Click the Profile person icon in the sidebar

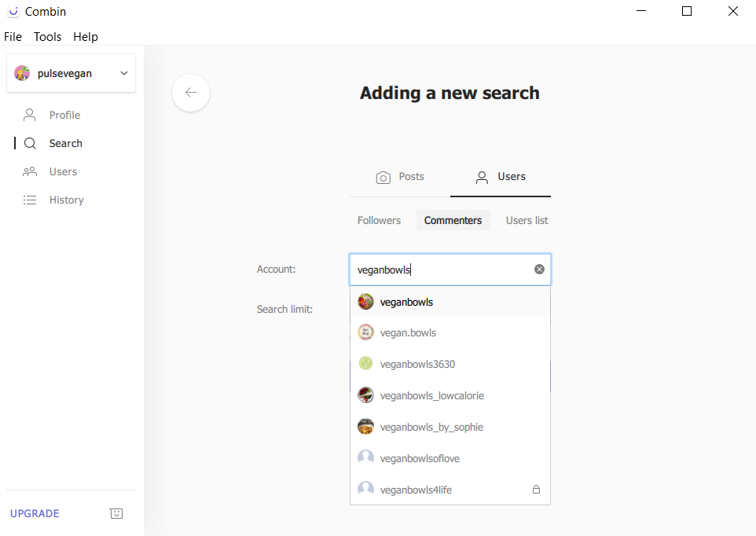click(x=30, y=116)
